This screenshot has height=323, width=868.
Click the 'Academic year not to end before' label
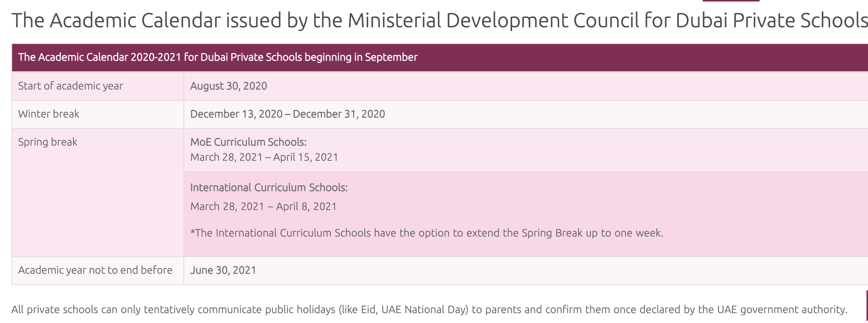point(95,270)
